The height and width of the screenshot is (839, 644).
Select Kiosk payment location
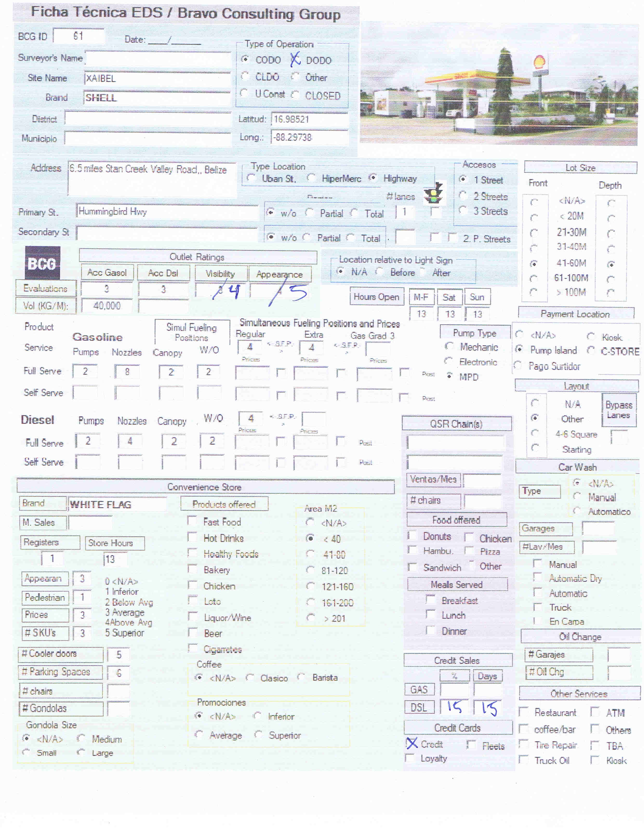(x=591, y=337)
